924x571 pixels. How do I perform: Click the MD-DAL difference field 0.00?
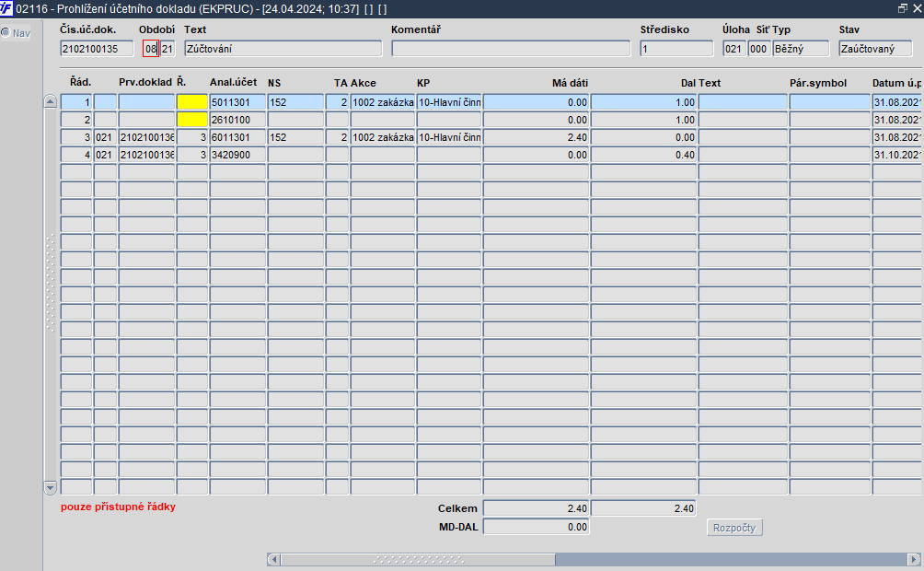(x=536, y=527)
